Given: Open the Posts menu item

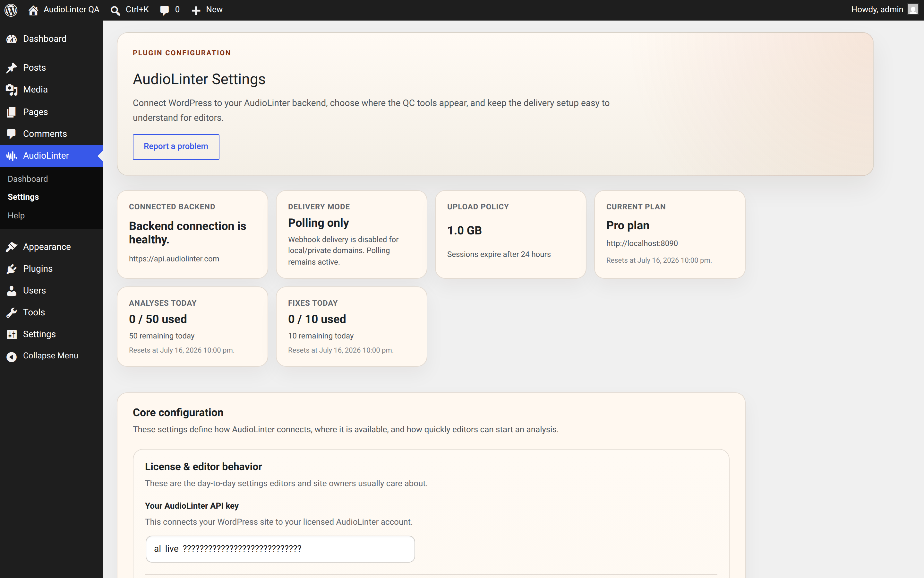Looking at the screenshot, I should coord(51,68).
